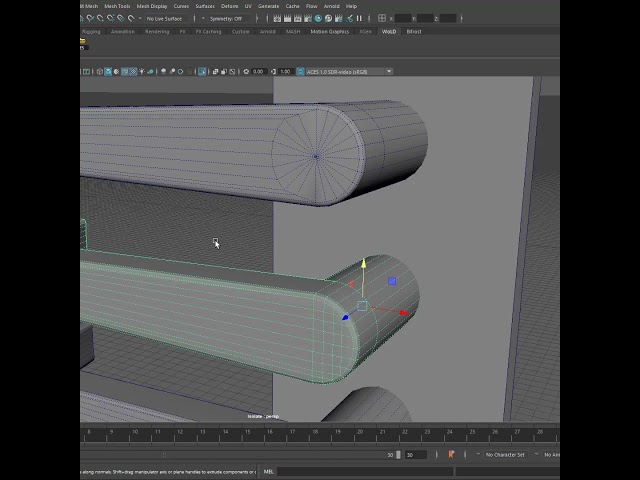Open the Surfaces menu
The image size is (640, 480).
(x=205, y=6)
